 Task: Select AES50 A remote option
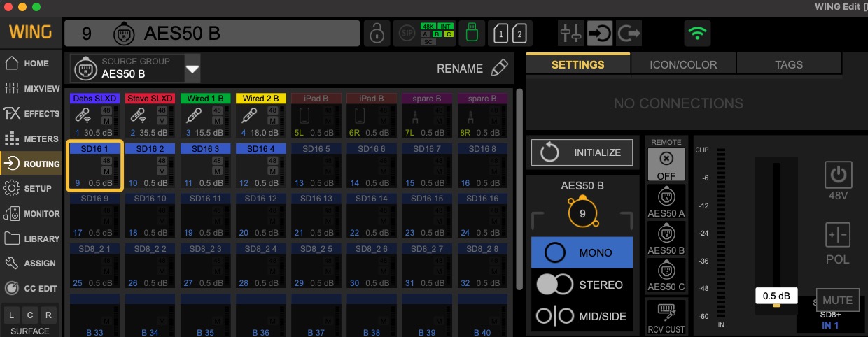click(x=666, y=201)
